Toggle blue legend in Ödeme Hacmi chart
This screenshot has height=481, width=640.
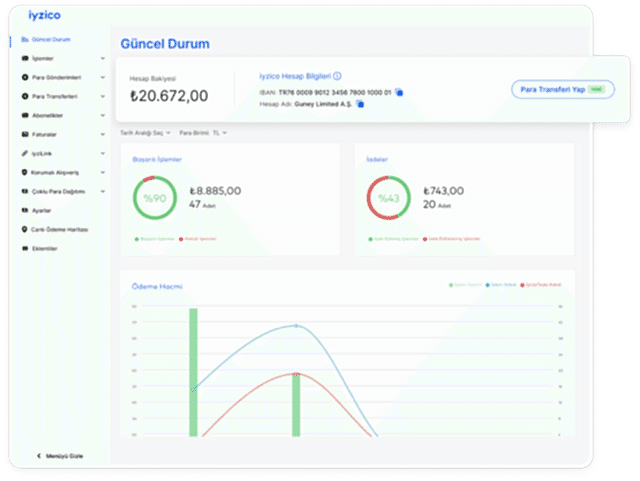[500, 285]
